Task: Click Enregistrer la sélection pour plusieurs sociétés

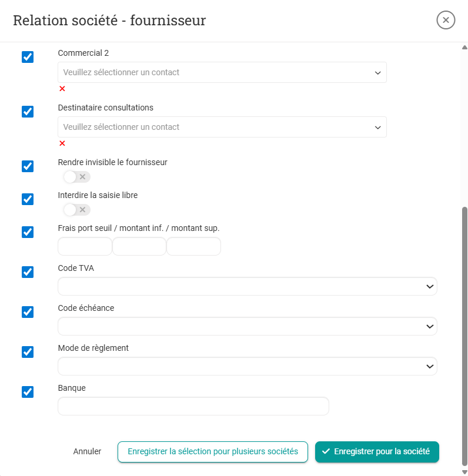Action: pos(213,452)
